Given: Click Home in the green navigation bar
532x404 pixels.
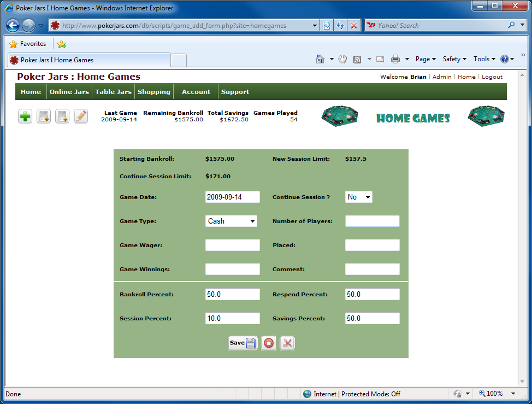Looking at the screenshot, I should 31,92.
